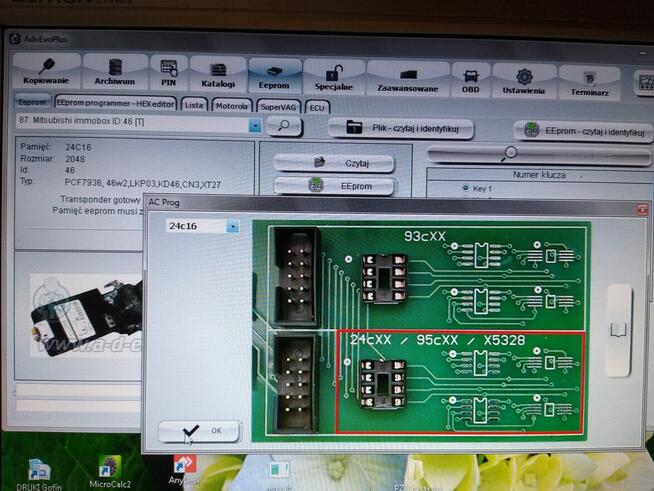Switch to the SuperVAG tab
This screenshot has height=491, width=654.
point(279,105)
